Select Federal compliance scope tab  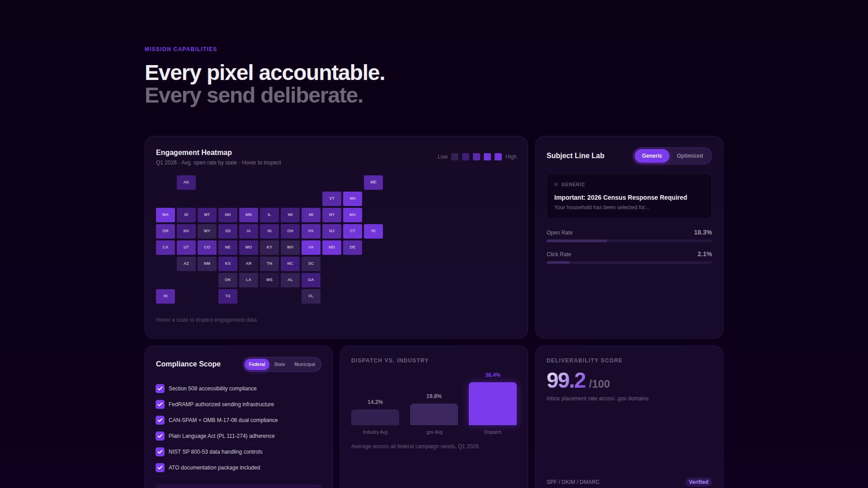pos(257,364)
